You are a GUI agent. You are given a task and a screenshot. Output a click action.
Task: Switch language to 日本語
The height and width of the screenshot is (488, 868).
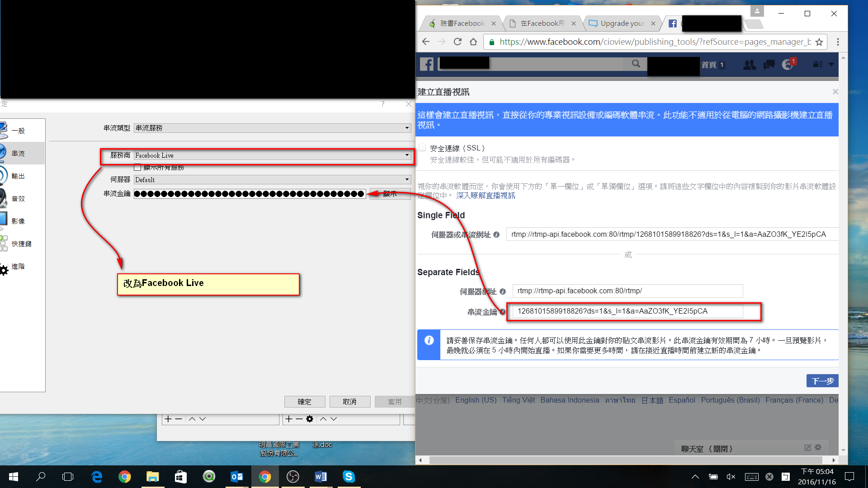pyautogui.click(x=652, y=400)
